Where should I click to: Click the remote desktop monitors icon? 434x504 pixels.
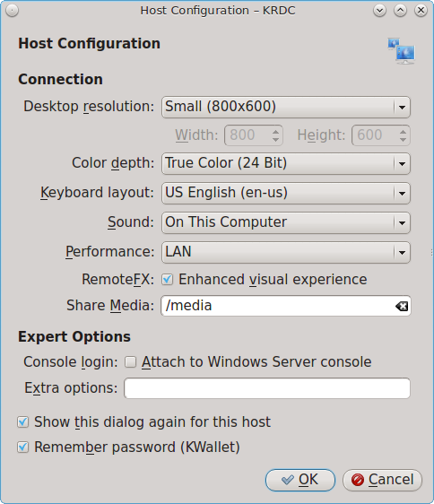[x=401, y=51]
